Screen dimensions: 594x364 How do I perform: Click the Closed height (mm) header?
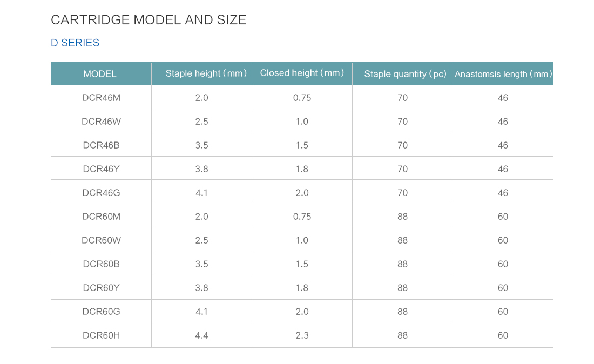(x=302, y=74)
